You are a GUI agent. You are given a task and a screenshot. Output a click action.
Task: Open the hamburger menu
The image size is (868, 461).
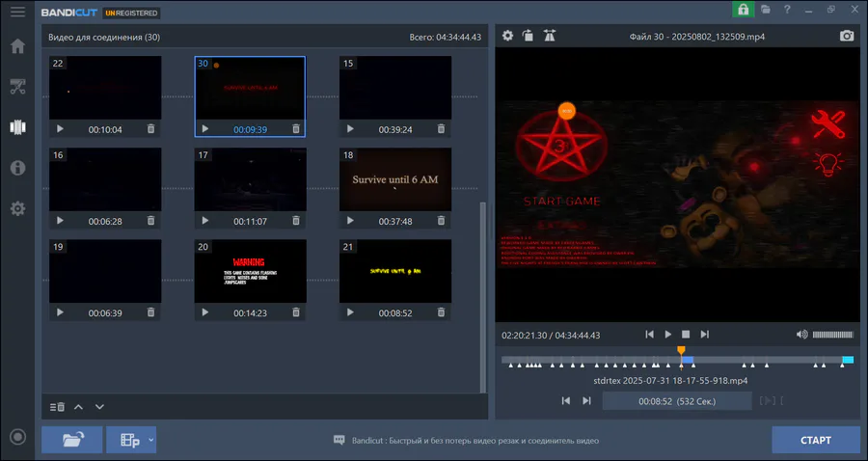click(x=17, y=12)
